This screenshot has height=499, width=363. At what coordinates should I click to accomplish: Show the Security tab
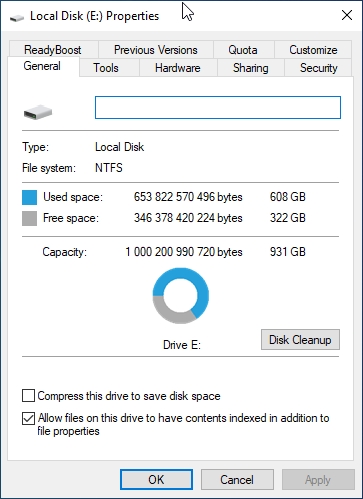[318, 68]
